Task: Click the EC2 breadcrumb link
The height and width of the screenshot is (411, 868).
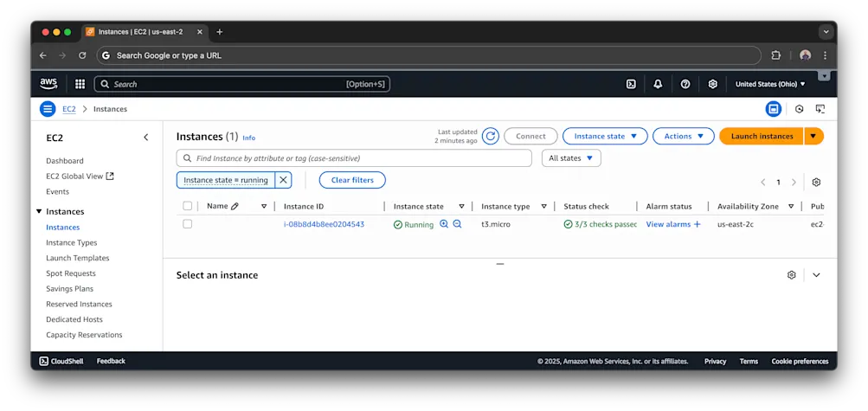Action: [69, 109]
